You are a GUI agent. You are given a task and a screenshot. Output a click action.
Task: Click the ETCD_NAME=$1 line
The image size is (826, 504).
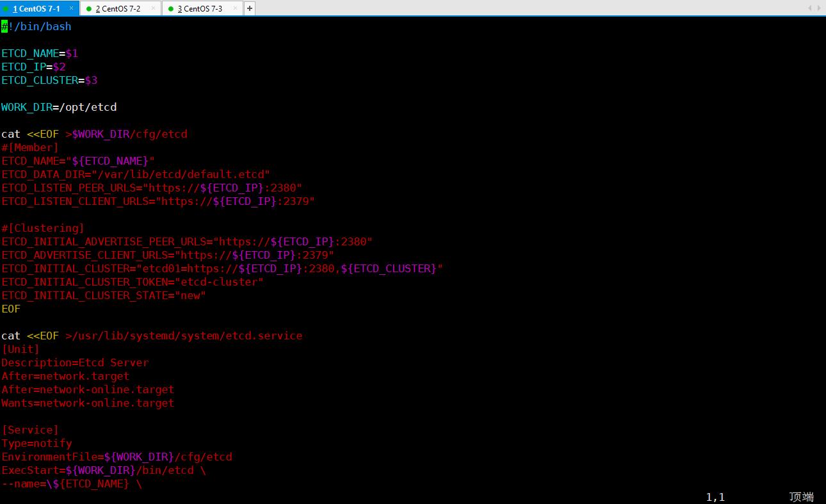pos(40,53)
